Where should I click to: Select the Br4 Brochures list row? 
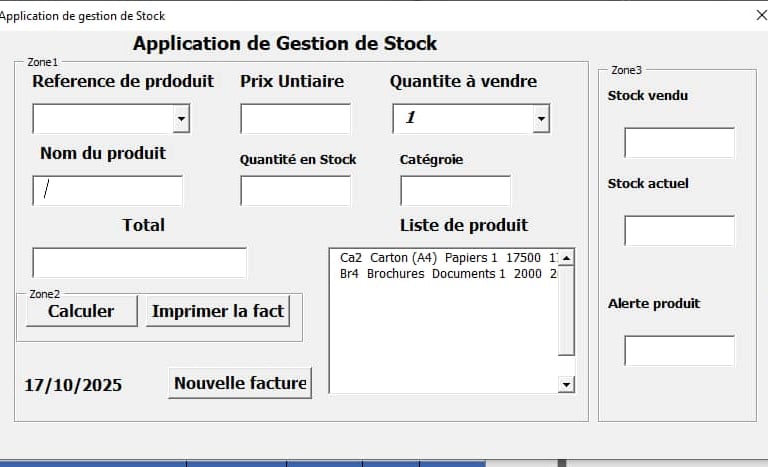[445, 273]
